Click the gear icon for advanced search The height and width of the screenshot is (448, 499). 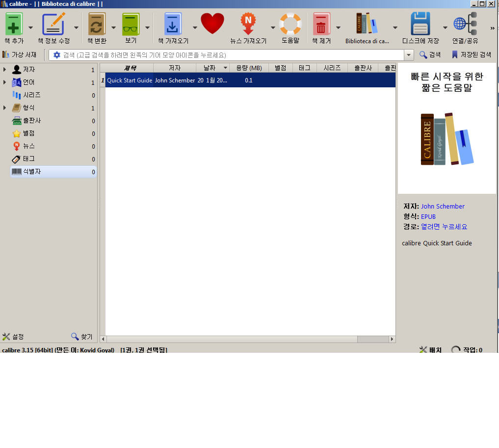coord(56,55)
